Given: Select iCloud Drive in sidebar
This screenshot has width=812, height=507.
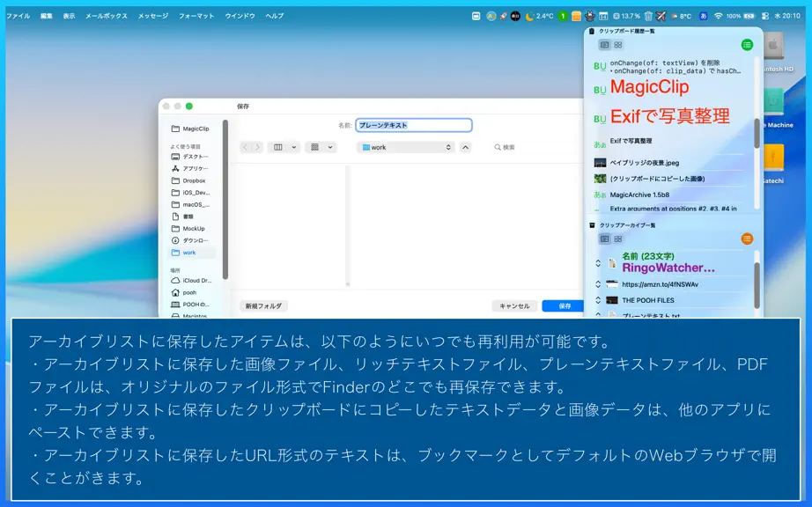Looking at the screenshot, I should coord(190,281).
